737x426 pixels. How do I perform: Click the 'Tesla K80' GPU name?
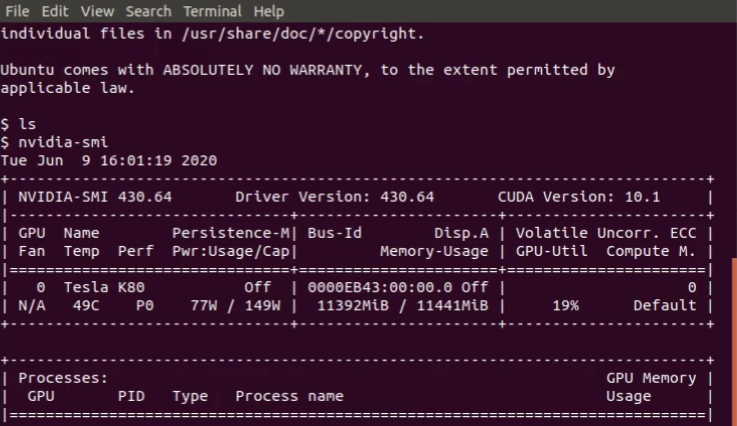[x=104, y=287]
